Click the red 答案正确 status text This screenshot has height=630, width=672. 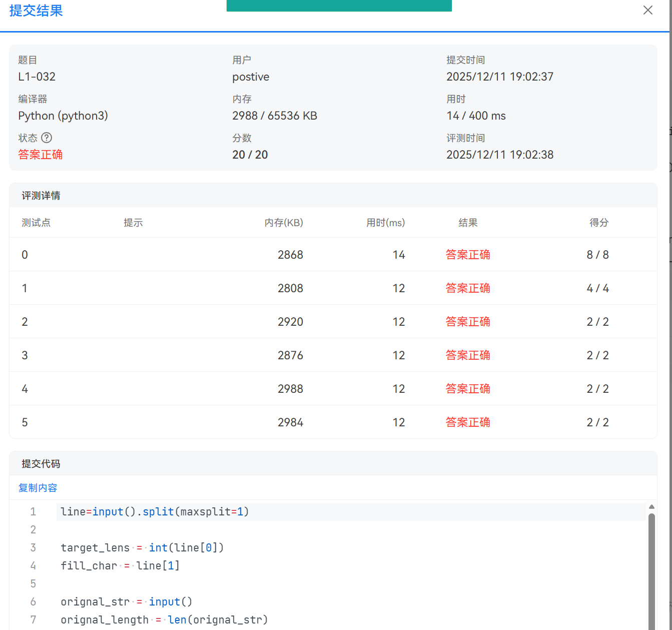(40, 154)
